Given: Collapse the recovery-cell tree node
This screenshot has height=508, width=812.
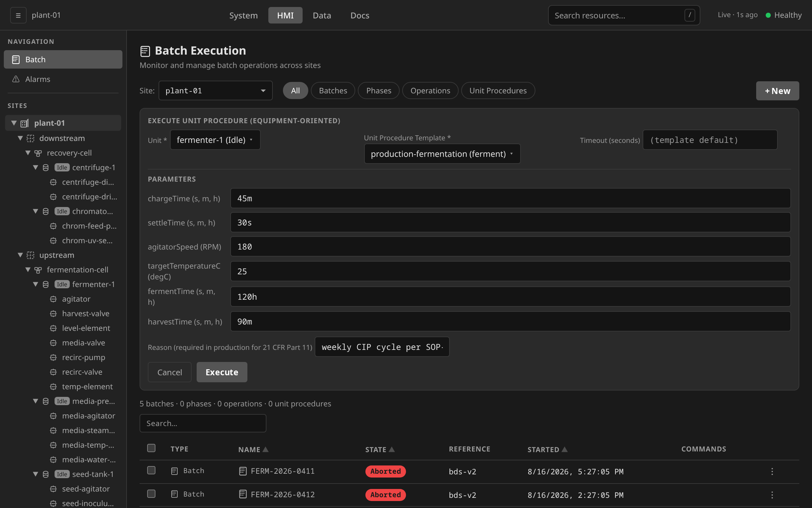Looking at the screenshot, I should [x=28, y=153].
